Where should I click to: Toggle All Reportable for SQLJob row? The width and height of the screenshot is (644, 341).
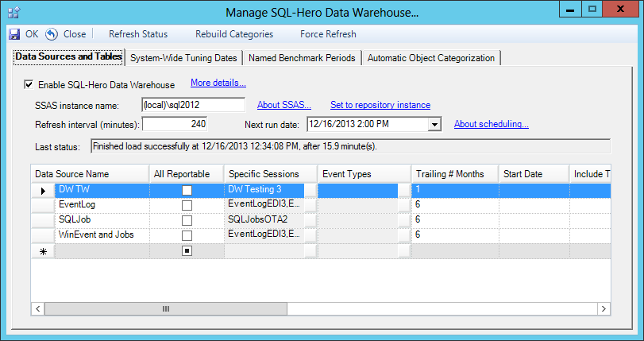point(187,220)
